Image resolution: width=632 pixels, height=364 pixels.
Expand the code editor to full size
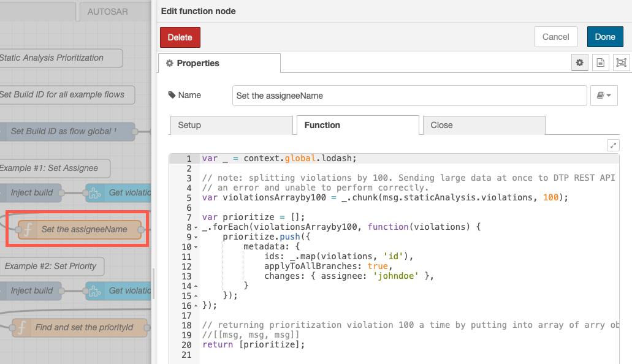click(x=613, y=145)
